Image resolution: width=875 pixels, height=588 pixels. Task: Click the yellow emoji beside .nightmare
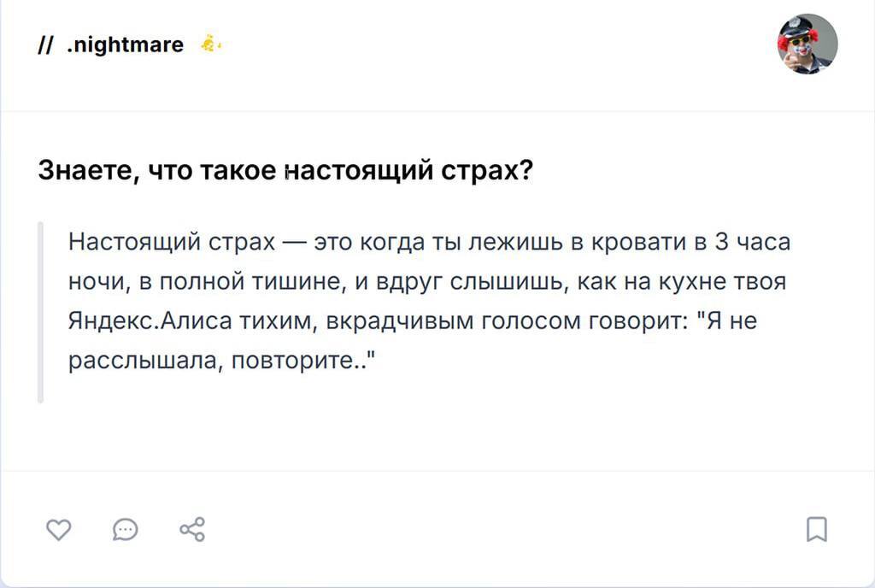210,44
